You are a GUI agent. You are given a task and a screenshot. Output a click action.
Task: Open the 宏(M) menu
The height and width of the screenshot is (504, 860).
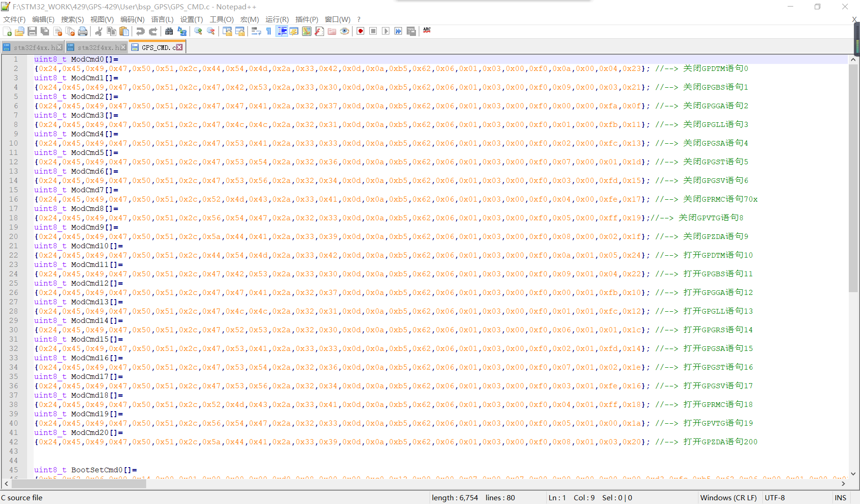(x=250, y=19)
